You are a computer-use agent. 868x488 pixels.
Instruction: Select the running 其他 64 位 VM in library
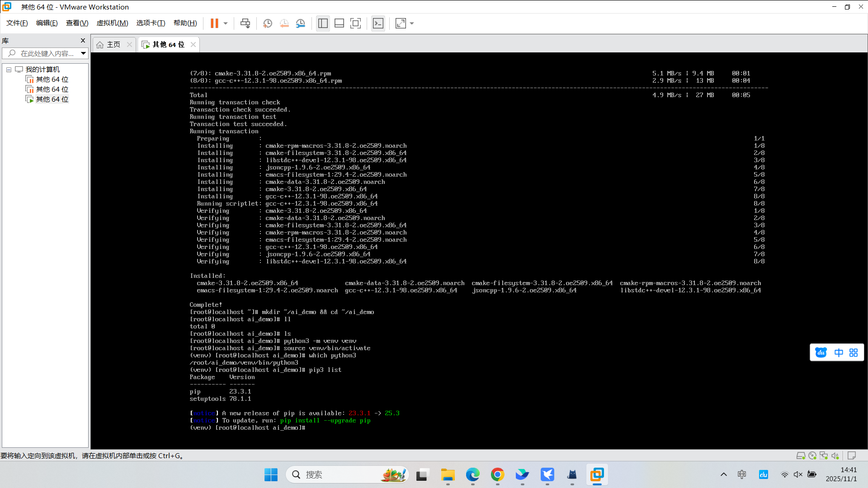(x=52, y=99)
